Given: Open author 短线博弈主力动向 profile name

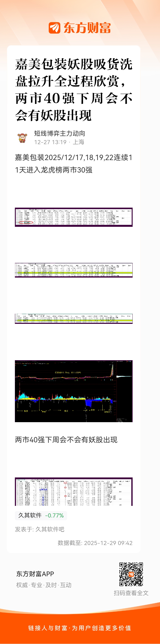Looking at the screenshot, I should pos(60,133).
